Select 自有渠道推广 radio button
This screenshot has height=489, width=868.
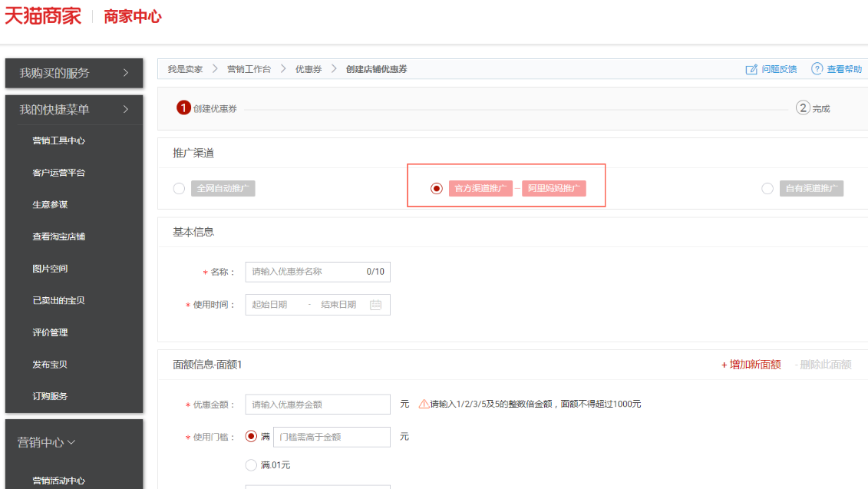coord(767,189)
